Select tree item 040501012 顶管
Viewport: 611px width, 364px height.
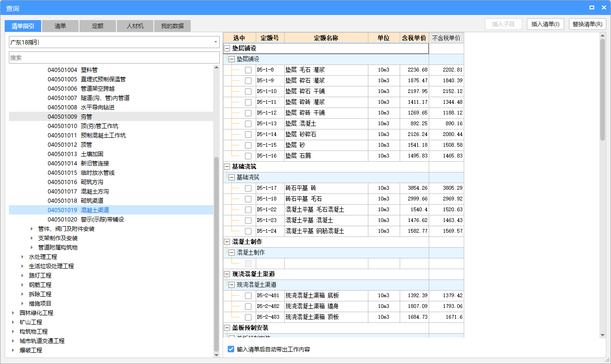coord(69,145)
